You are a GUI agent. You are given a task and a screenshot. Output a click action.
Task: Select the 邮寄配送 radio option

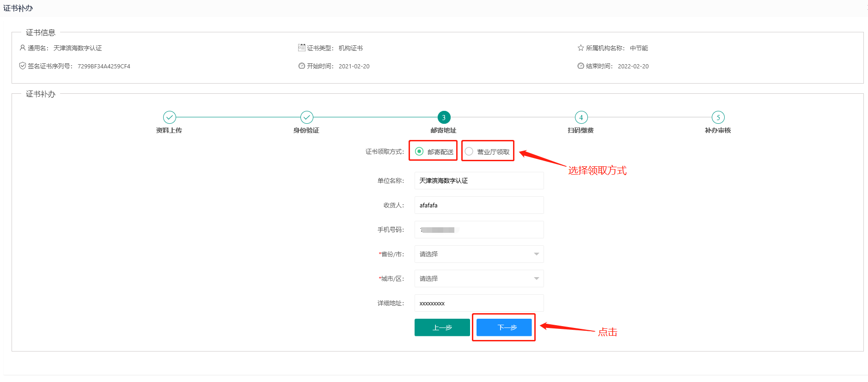point(419,152)
